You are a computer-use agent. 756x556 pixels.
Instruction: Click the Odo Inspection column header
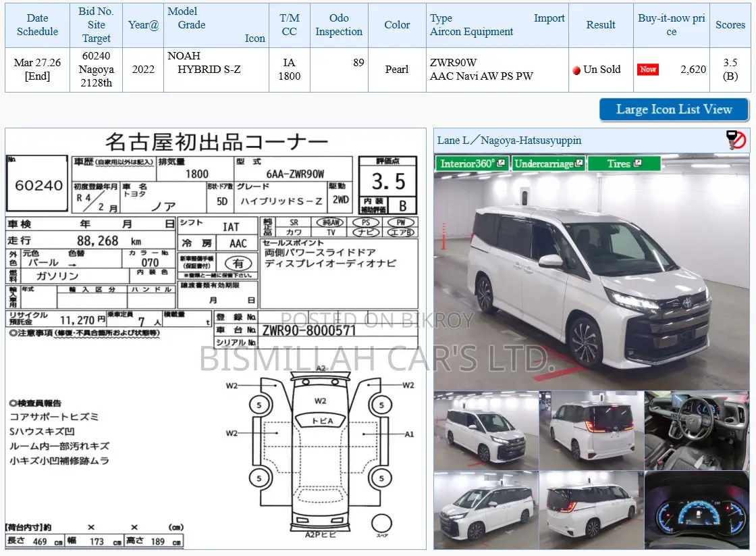(339, 24)
